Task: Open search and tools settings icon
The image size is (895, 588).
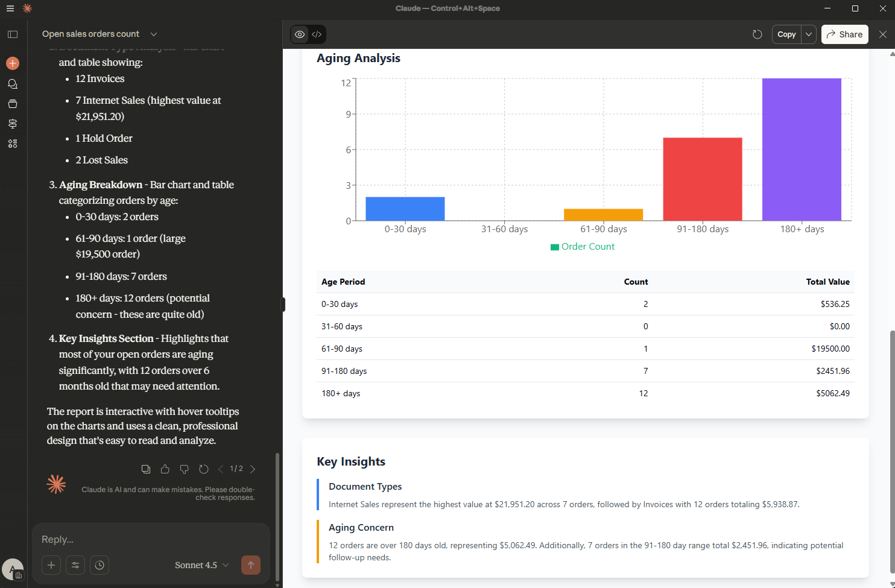Action: tap(75, 565)
